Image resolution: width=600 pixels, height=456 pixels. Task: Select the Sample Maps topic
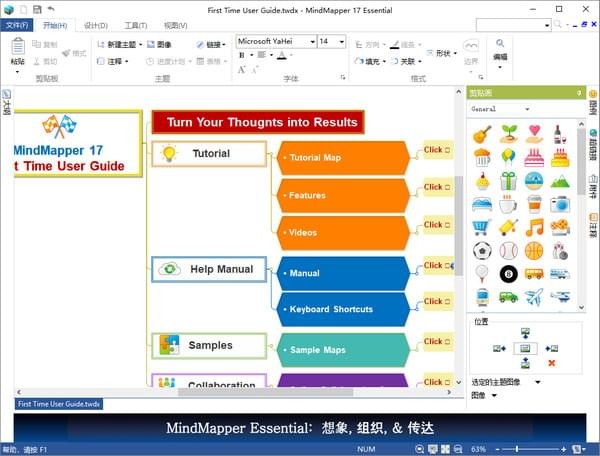343,350
